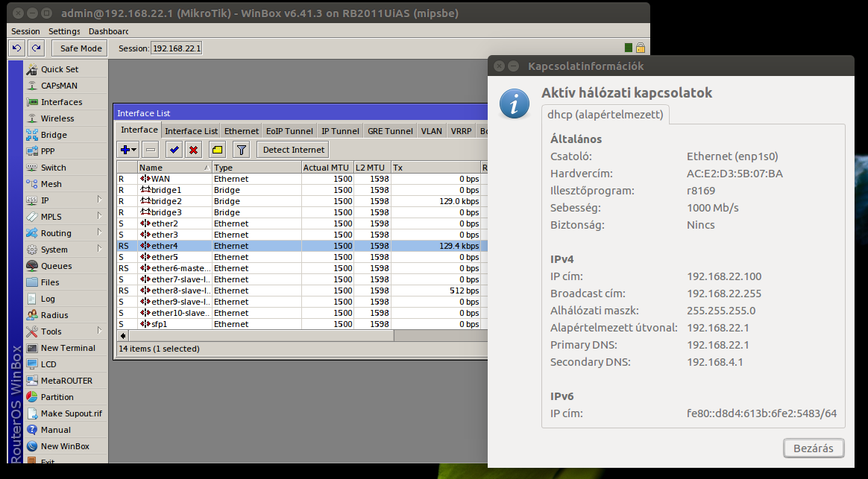
Task: Open the filter funnel in Interface List
Action: click(241, 150)
